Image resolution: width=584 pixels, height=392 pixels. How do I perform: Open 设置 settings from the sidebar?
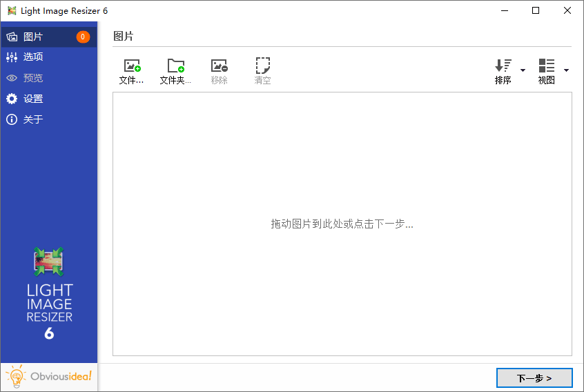(x=33, y=99)
